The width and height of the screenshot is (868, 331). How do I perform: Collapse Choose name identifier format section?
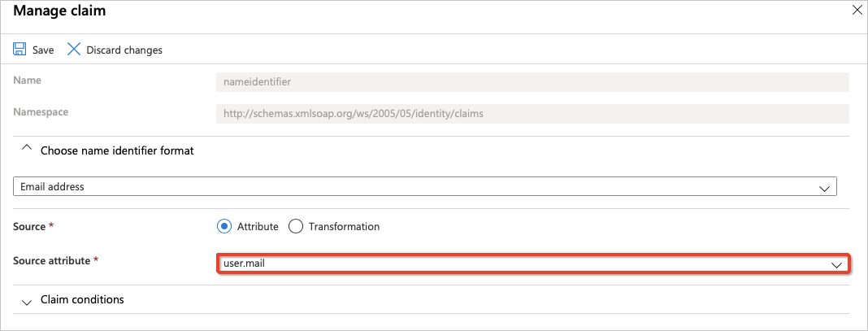tap(116, 150)
